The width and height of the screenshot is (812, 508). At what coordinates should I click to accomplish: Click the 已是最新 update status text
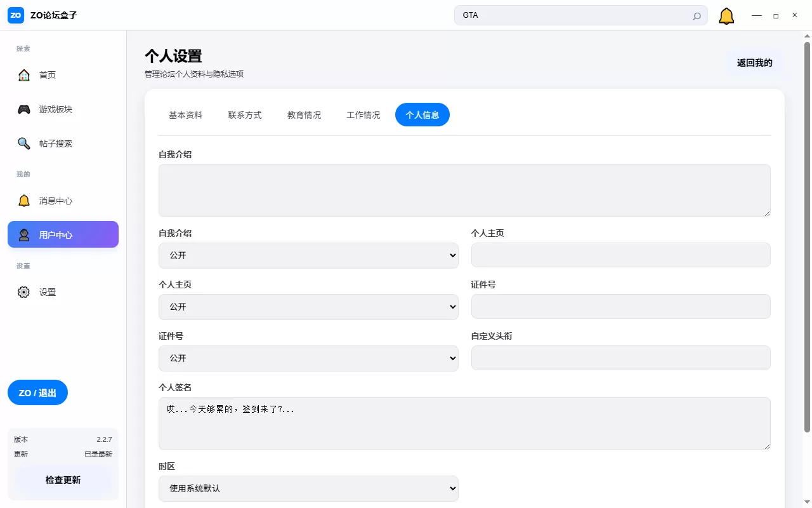(x=98, y=454)
